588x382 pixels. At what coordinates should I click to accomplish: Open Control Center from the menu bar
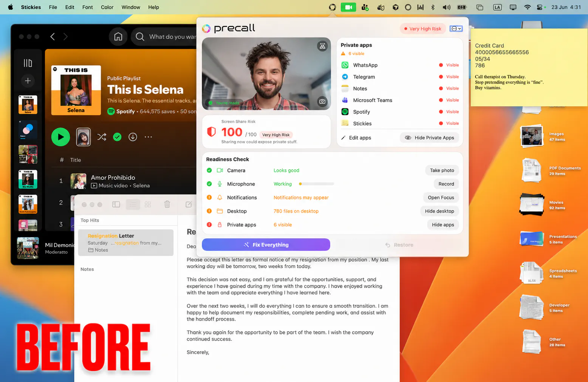point(540,7)
